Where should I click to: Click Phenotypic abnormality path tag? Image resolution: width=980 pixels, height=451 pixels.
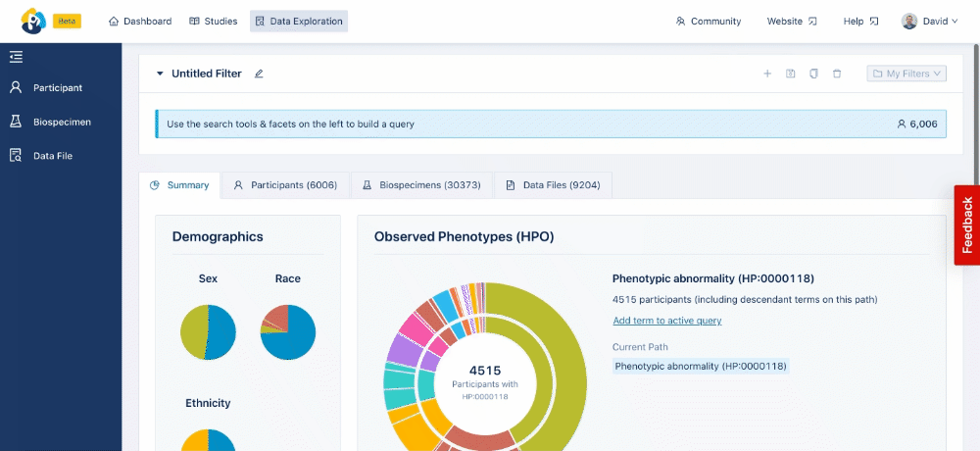point(701,366)
